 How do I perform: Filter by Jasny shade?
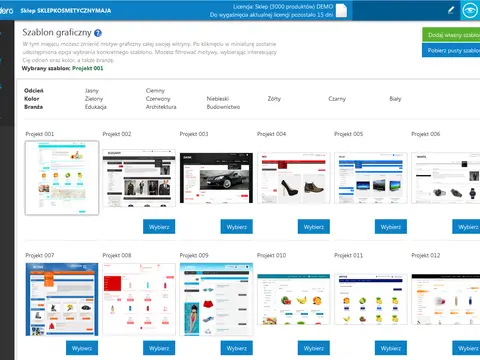(x=92, y=91)
